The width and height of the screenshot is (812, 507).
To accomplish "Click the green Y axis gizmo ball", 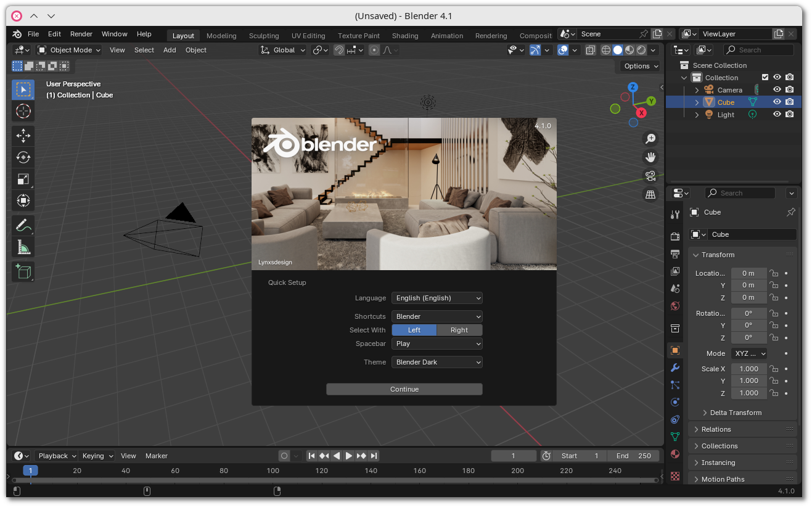I will (x=651, y=101).
